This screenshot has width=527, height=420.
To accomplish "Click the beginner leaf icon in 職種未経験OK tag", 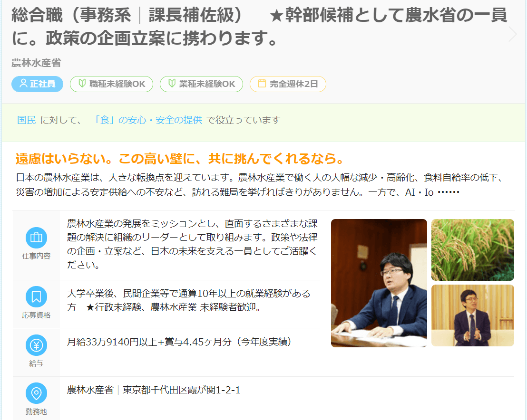I will (x=82, y=83).
